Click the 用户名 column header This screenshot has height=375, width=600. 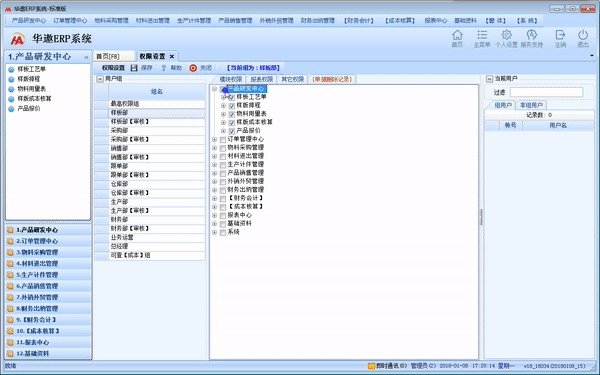pos(558,126)
